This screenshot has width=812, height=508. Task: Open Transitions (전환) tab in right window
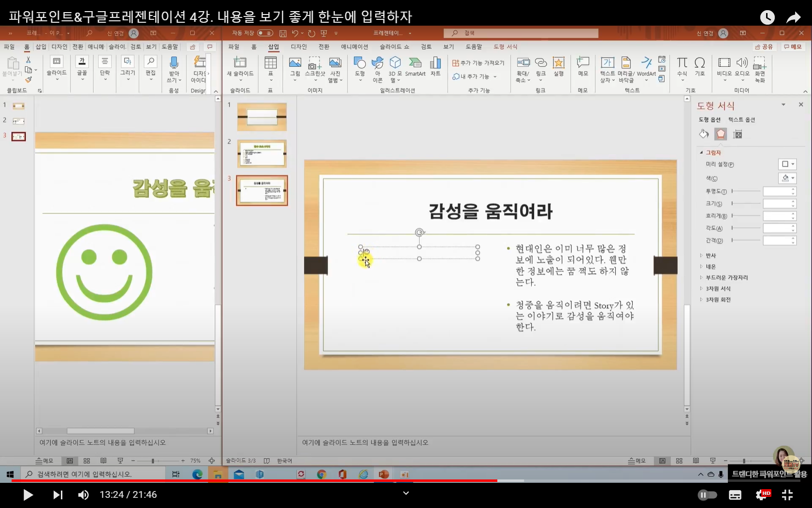pos(324,46)
